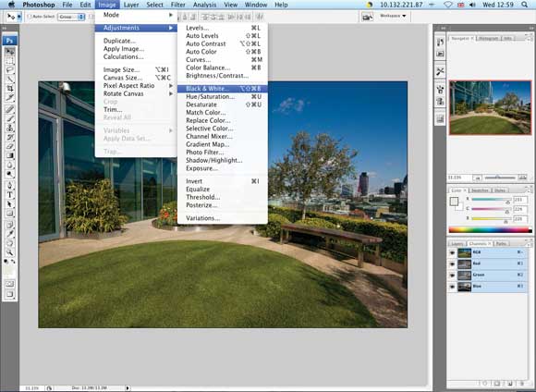Image resolution: width=536 pixels, height=392 pixels.
Task: Select the Clone Stamp tool
Action: click(10, 128)
